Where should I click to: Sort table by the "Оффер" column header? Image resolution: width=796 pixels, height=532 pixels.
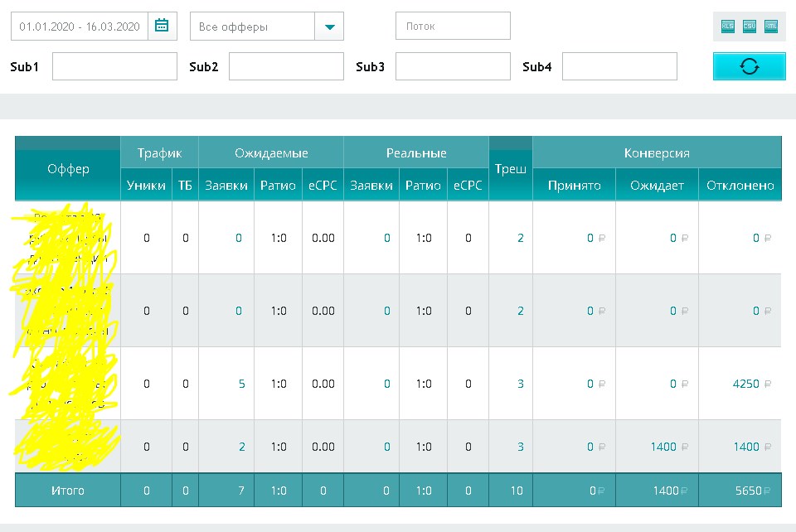point(68,169)
